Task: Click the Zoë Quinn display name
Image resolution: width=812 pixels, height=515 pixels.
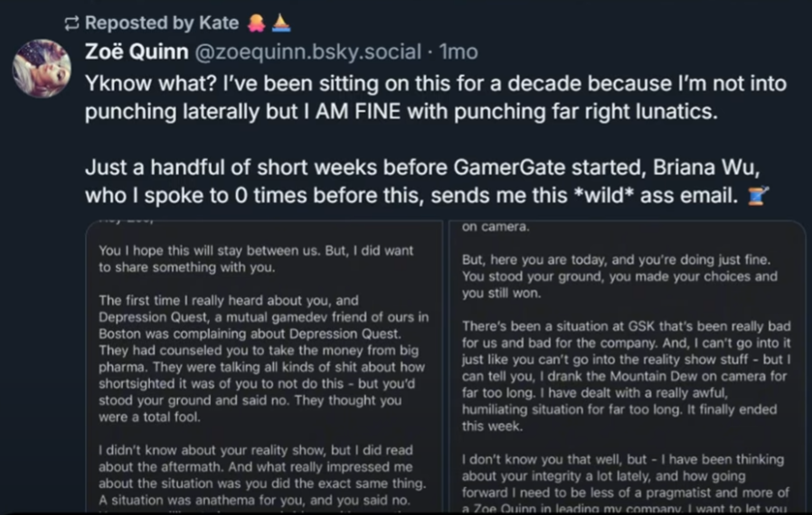Action: (137, 51)
